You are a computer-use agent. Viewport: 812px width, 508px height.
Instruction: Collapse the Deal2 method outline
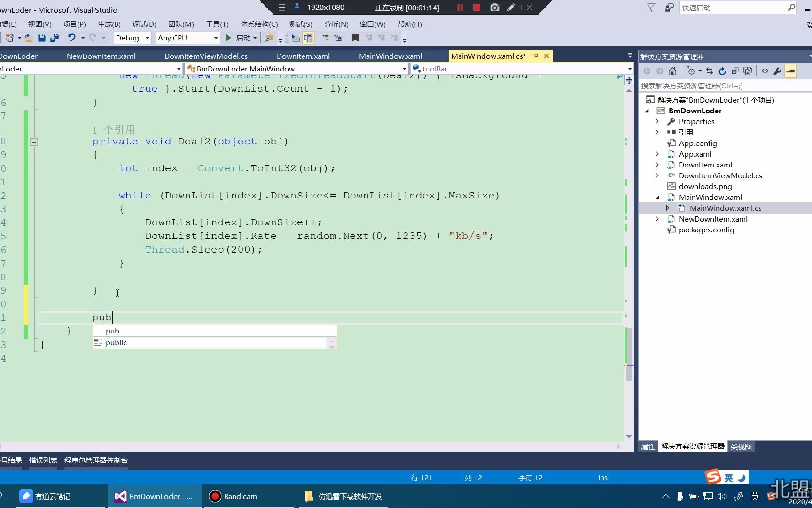tap(34, 142)
